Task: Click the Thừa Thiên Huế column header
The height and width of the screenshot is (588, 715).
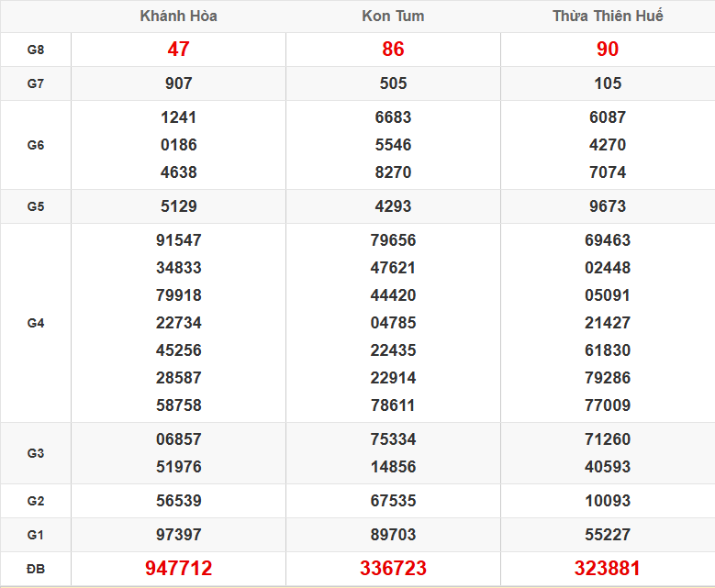Action: click(x=608, y=17)
